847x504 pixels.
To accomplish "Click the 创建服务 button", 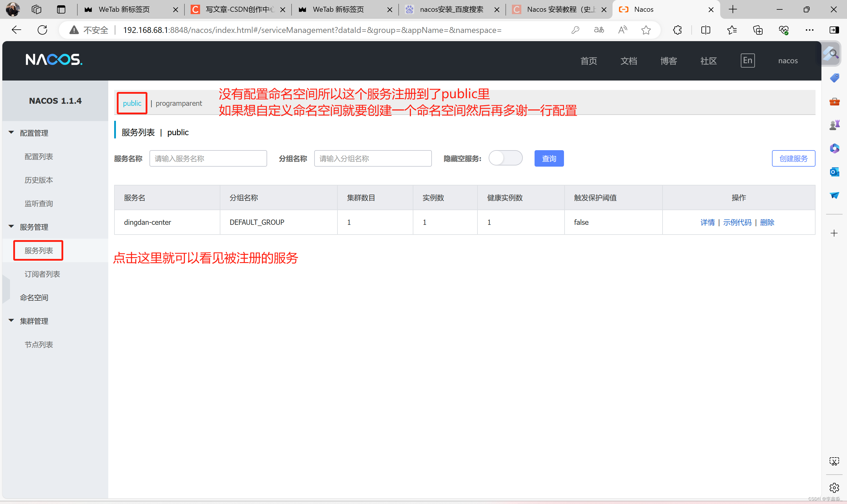I will pos(793,158).
